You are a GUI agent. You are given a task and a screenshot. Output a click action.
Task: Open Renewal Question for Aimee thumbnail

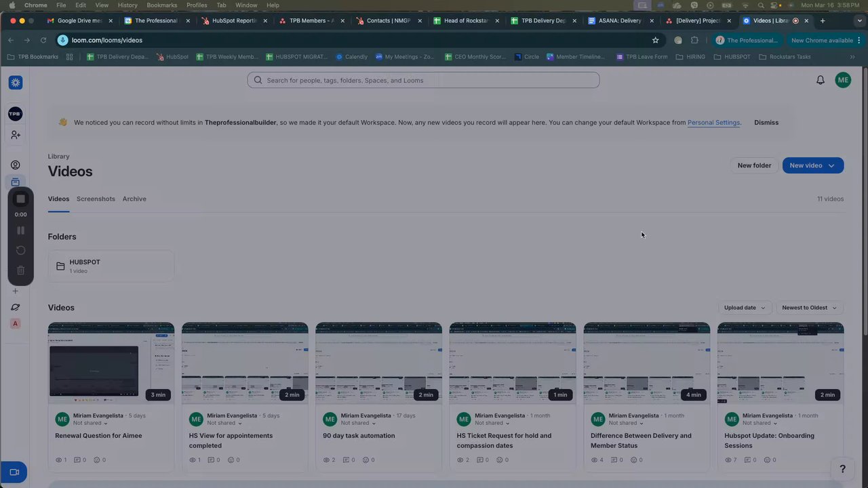(111, 363)
